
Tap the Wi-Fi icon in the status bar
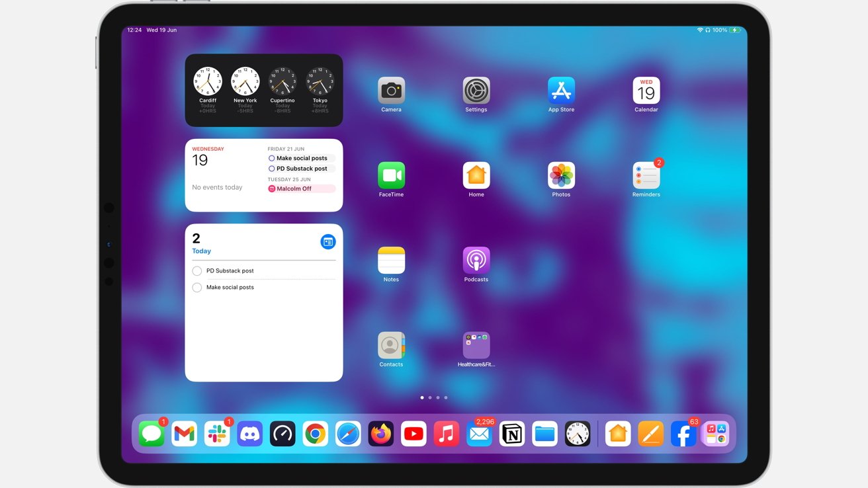coord(700,30)
